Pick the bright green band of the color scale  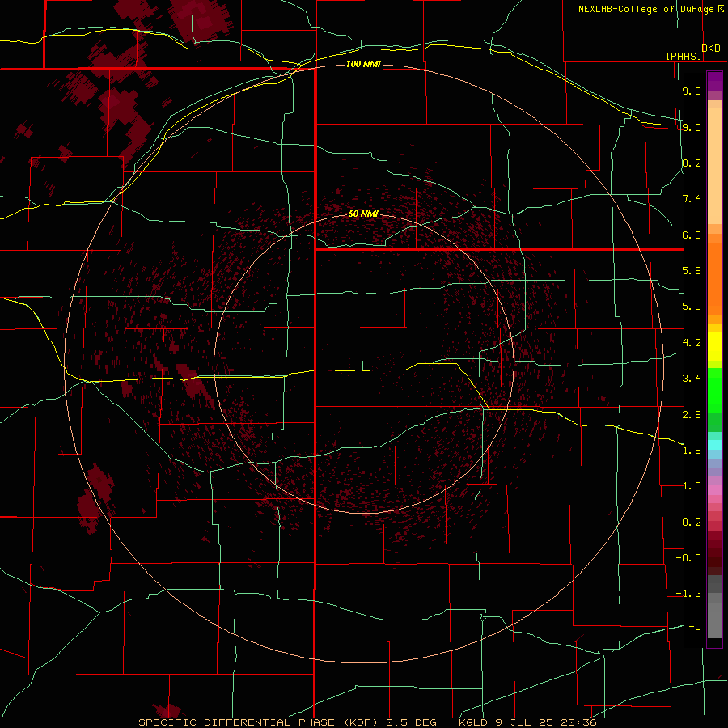[x=714, y=390]
